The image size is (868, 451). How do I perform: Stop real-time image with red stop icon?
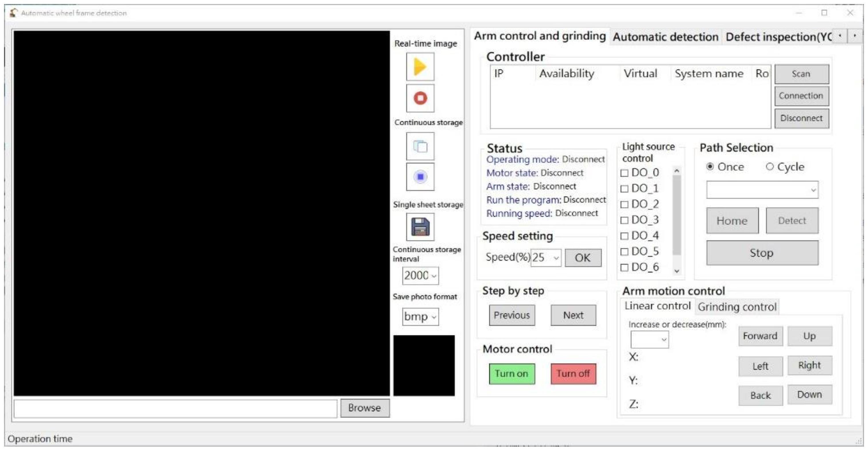pos(420,98)
